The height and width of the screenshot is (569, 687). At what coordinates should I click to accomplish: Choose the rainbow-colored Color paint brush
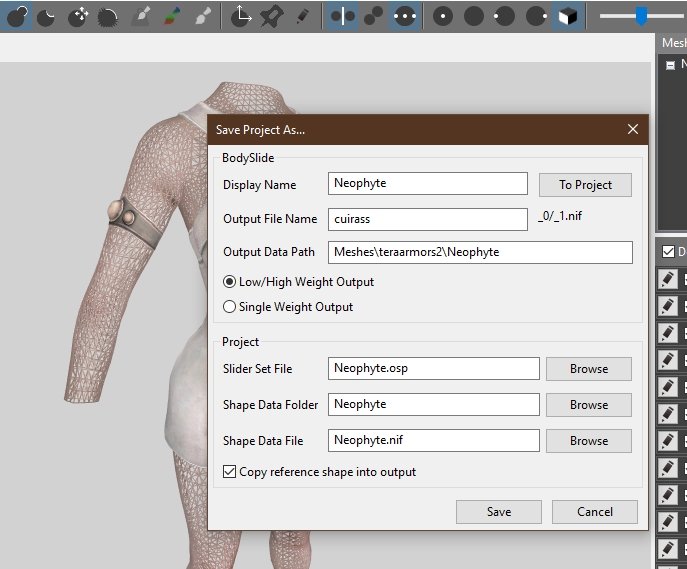pos(172,16)
